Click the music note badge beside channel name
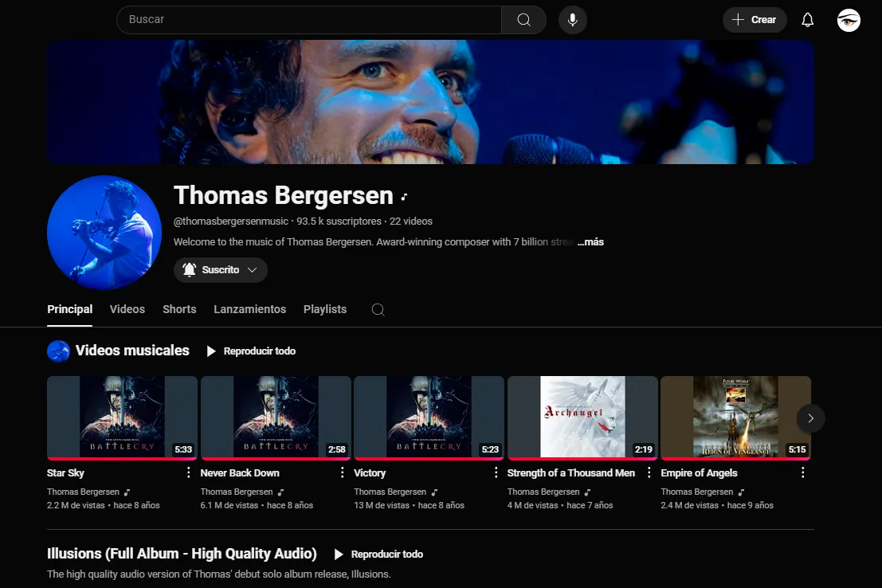882x588 pixels. [404, 197]
